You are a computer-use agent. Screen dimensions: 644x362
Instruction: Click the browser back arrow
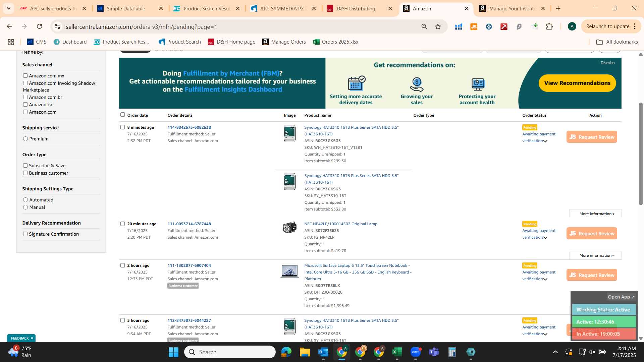point(9,26)
